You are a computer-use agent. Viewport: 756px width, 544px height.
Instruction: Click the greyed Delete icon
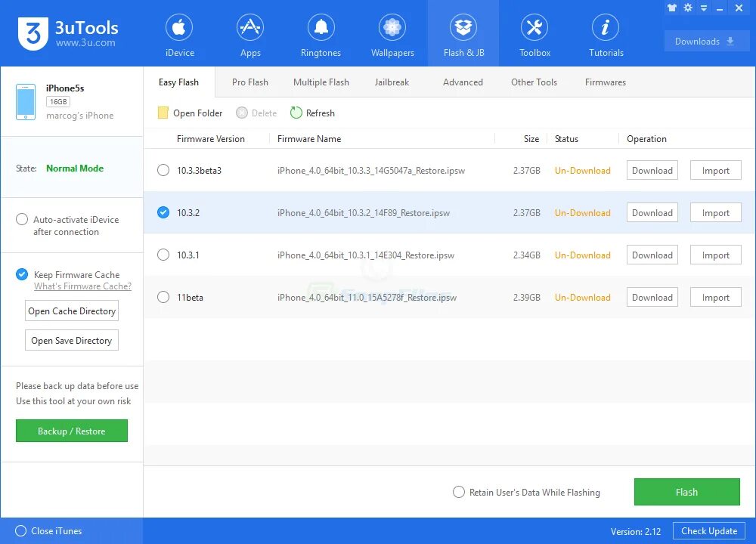point(242,113)
